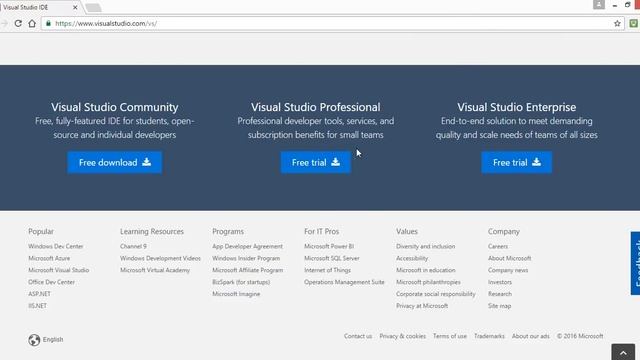The width and height of the screenshot is (640, 360).
Task: Click the Visual Studio Community heading
Action: coord(115,107)
